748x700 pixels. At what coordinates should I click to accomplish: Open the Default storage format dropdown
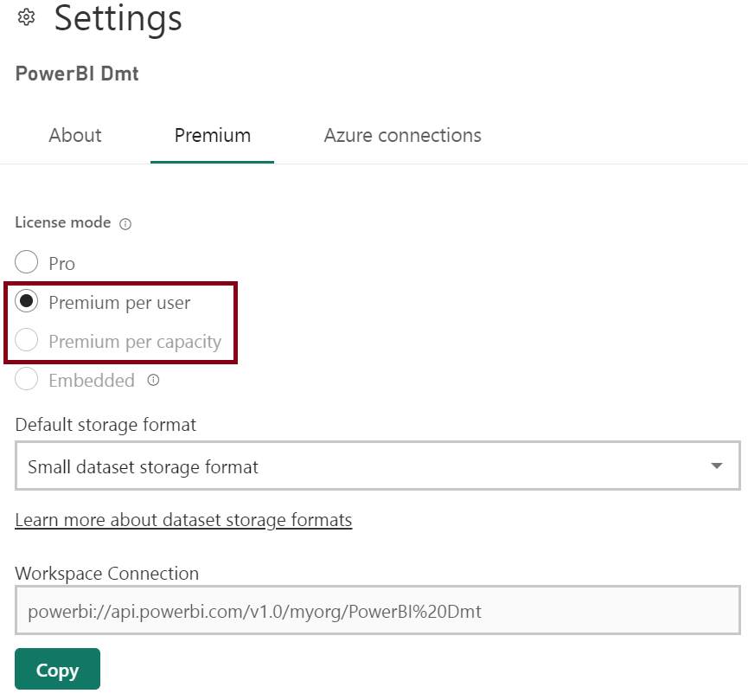tap(377, 466)
